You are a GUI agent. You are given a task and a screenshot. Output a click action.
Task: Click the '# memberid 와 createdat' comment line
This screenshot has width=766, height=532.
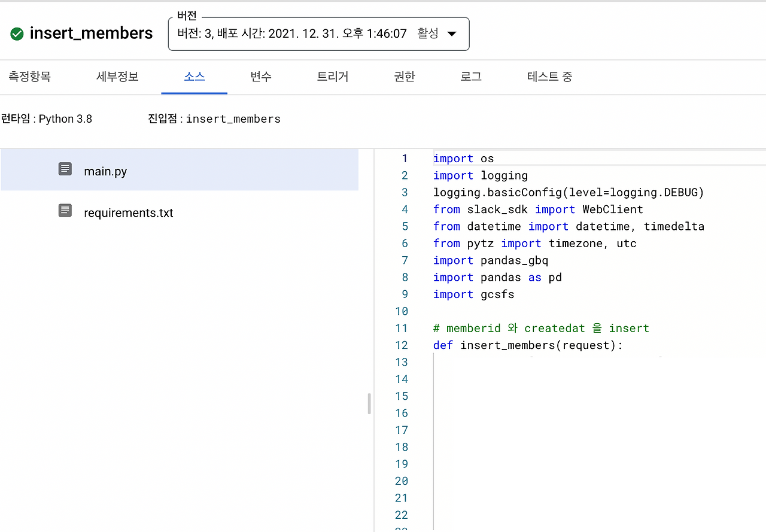tap(541, 328)
